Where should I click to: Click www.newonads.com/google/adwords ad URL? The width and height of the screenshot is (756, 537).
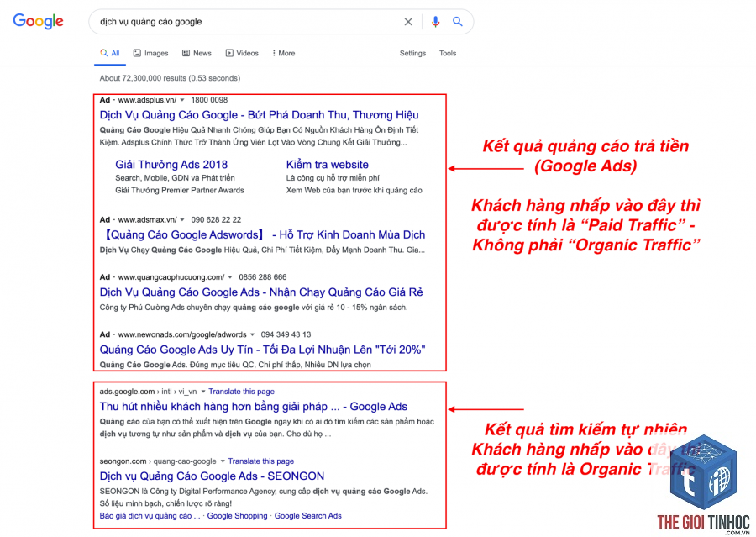tap(182, 334)
